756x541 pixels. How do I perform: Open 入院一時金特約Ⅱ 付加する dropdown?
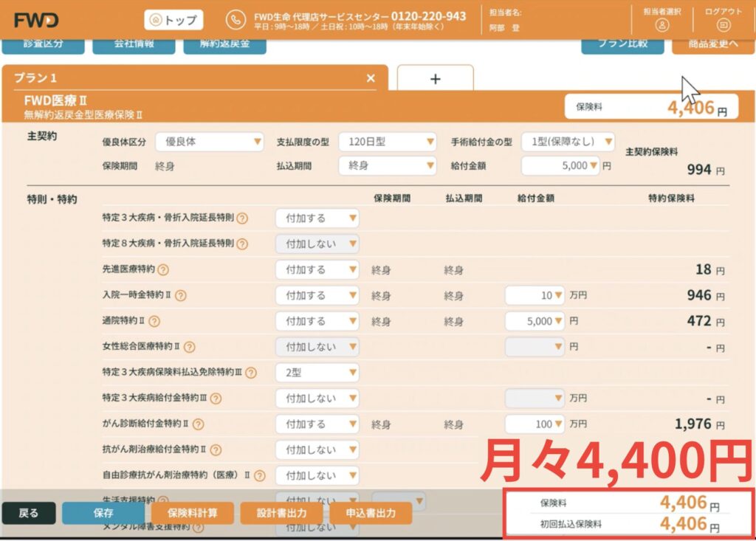click(317, 295)
